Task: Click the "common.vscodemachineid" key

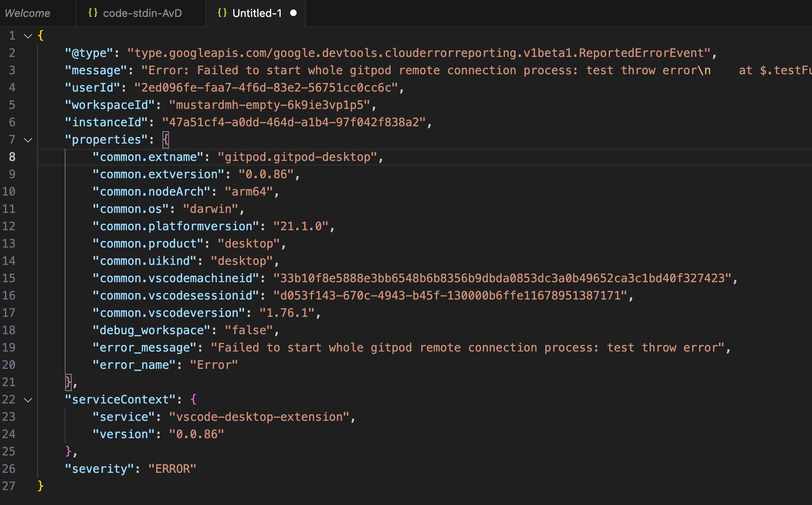Action: (x=176, y=278)
